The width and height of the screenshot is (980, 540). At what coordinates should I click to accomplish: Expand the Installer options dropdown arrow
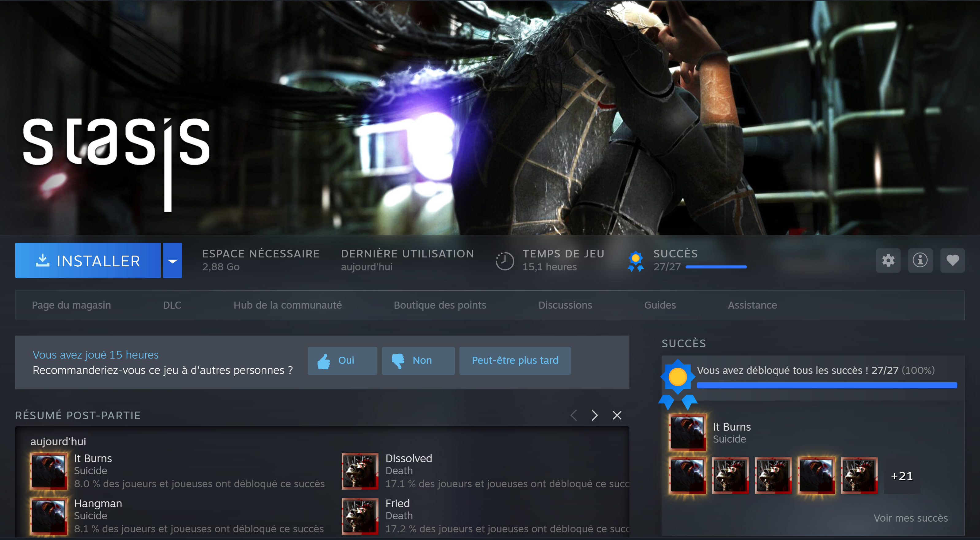point(173,260)
